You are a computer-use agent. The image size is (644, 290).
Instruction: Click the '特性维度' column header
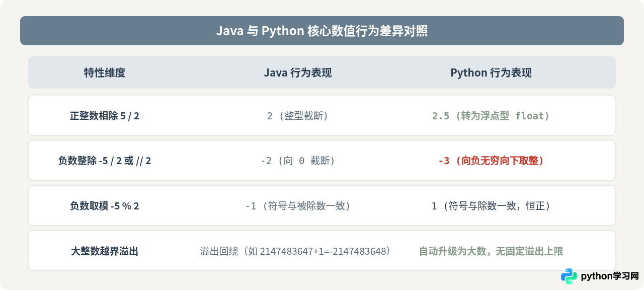click(105, 72)
